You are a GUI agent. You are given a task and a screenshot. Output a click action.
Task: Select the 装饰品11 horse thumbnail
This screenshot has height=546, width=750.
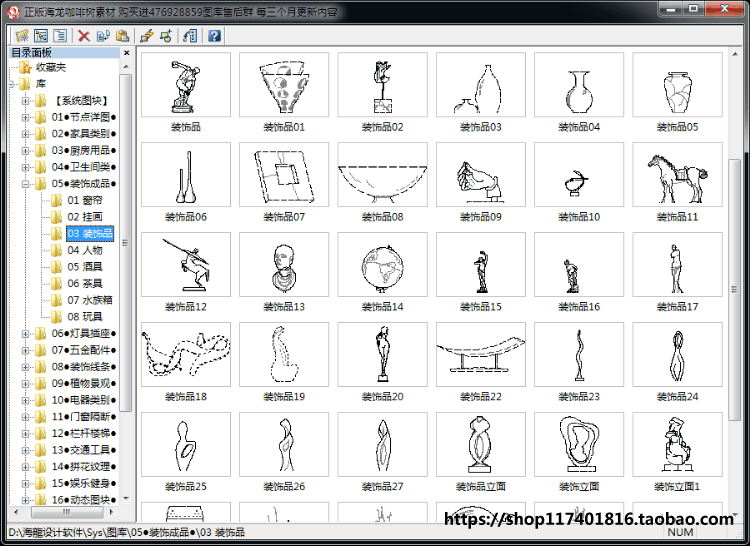[677, 175]
